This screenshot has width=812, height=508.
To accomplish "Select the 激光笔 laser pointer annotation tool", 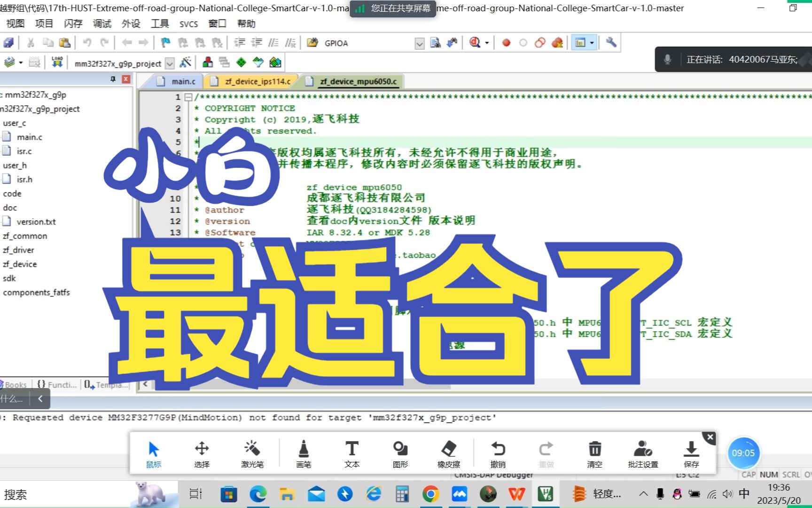I will [252, 452].
